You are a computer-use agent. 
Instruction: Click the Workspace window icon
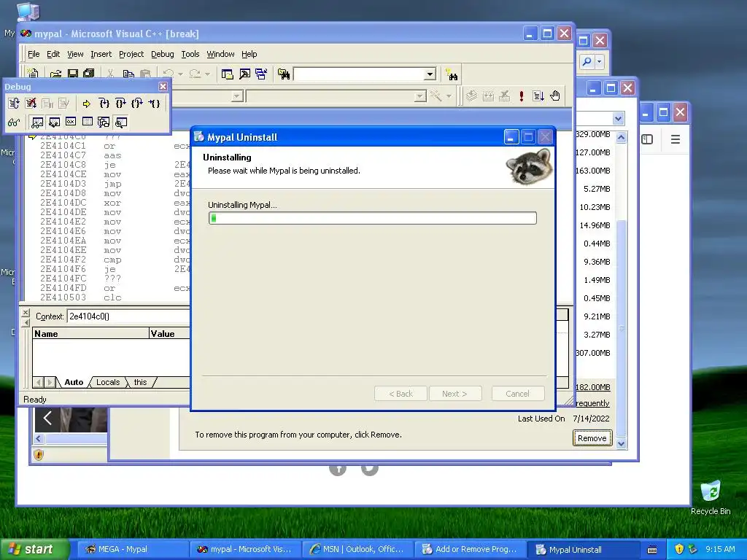[228, 74]
